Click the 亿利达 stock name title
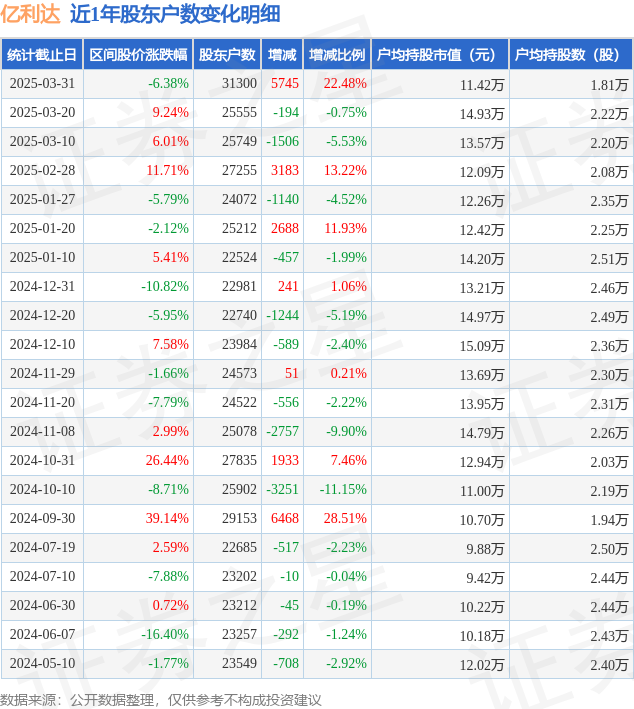 tap(30, 14)
